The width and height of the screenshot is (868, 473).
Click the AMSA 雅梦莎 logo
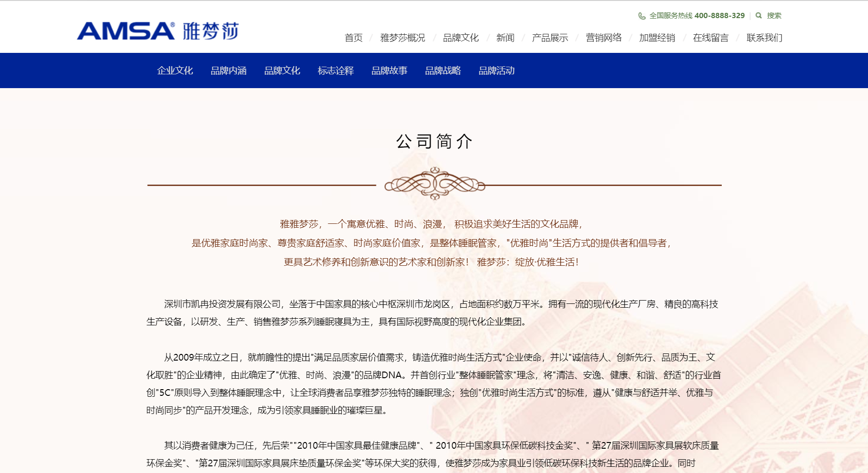tap(158, 31)
